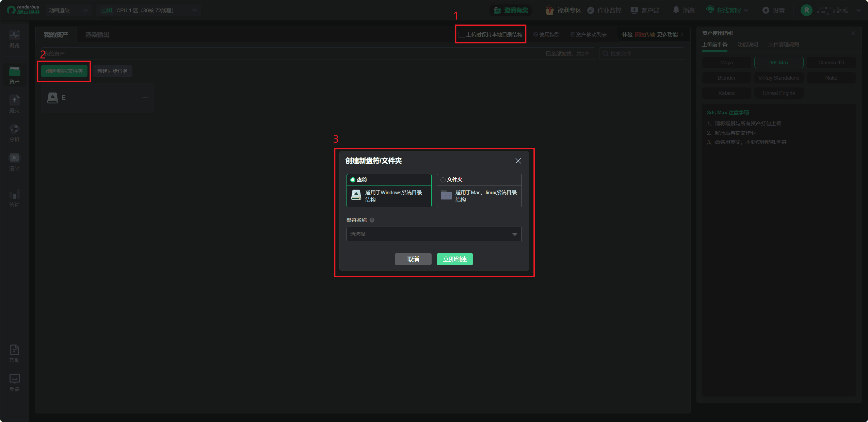Select the Maya software button
868x422 pixels.
tap(726, 63)
